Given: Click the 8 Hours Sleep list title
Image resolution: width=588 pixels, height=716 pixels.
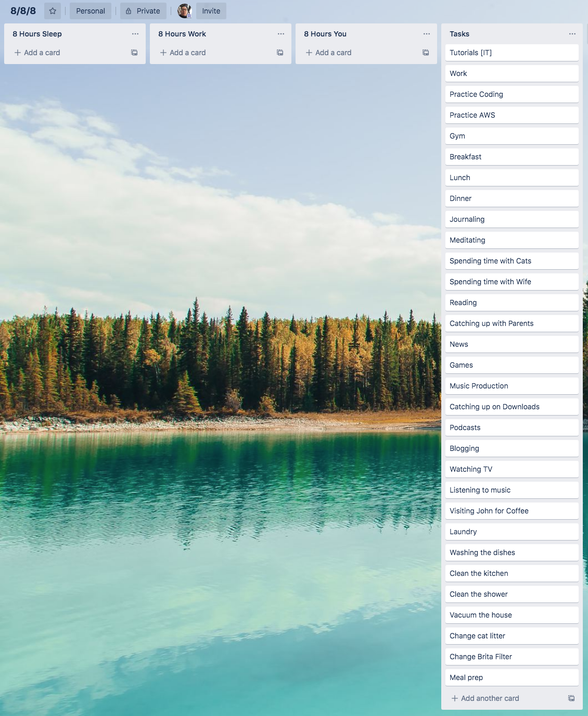Looking at the screenshot, I should pyautogui.click(x=37, y=34).
